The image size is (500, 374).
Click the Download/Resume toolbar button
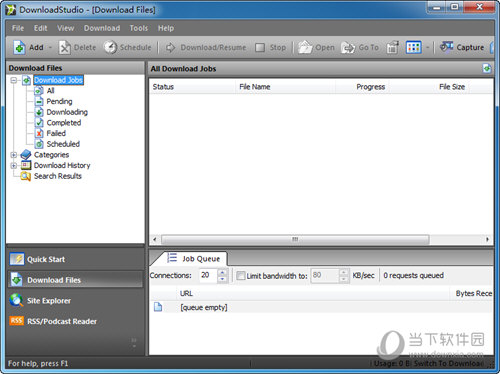[x=206, y=48]
